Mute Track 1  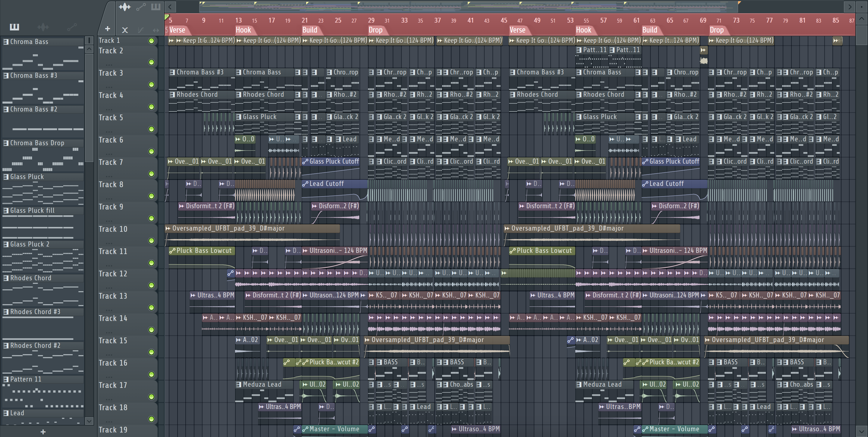pyautogui.click(x=151, y=41)
